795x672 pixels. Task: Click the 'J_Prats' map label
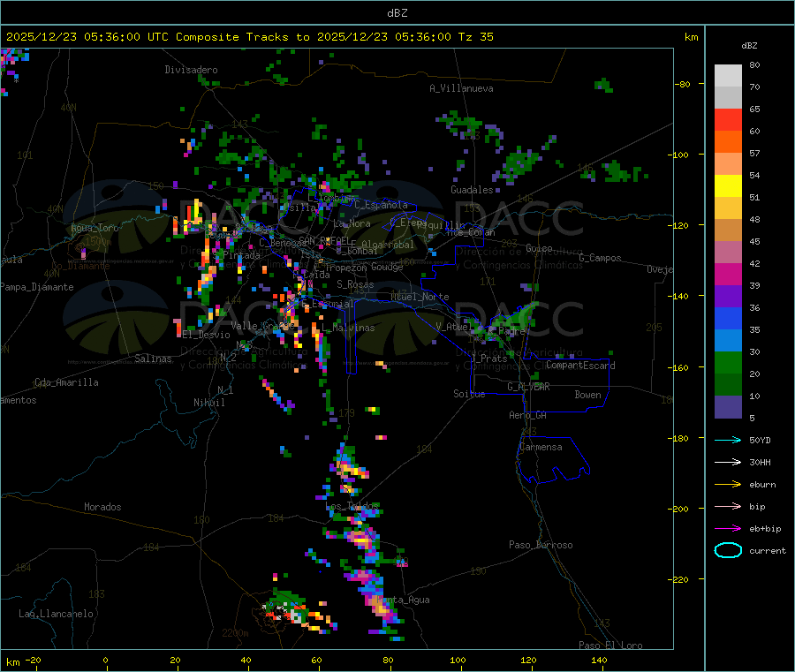[x=489, y=358]
